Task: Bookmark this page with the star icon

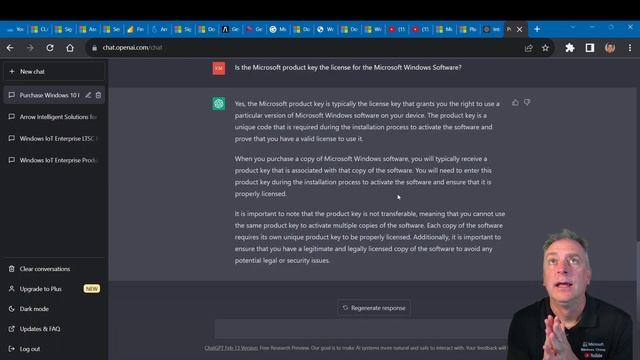Action: point(545,48)
